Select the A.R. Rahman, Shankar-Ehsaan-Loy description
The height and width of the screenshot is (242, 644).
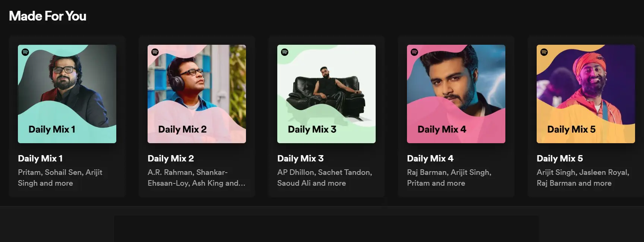pos(196,177)
